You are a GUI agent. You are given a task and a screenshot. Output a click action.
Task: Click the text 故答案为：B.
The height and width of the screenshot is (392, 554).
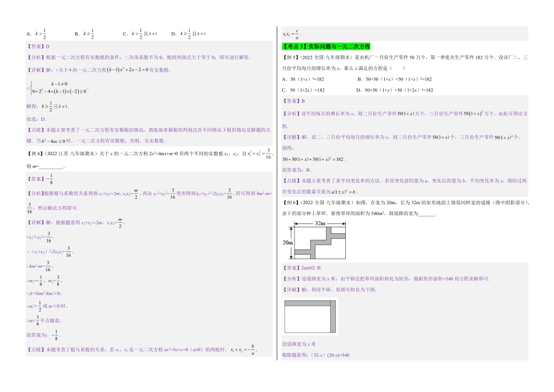pos(296,170)
